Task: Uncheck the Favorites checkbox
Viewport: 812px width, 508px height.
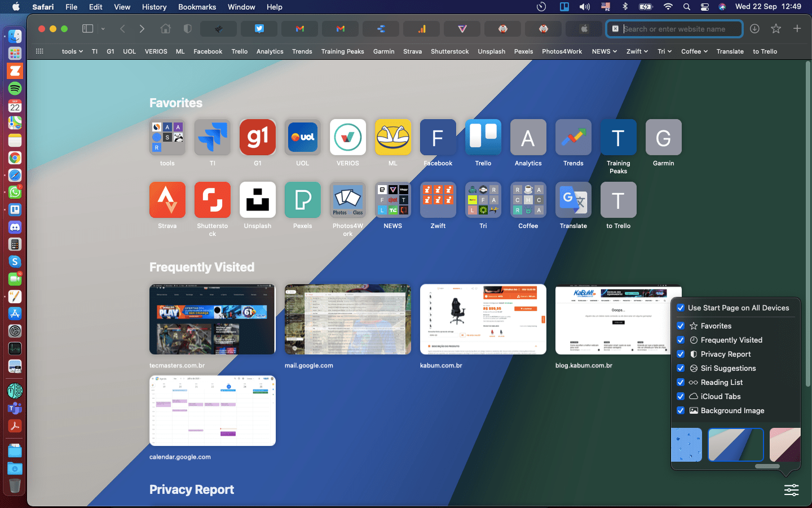Action: (x=681, y=326)
